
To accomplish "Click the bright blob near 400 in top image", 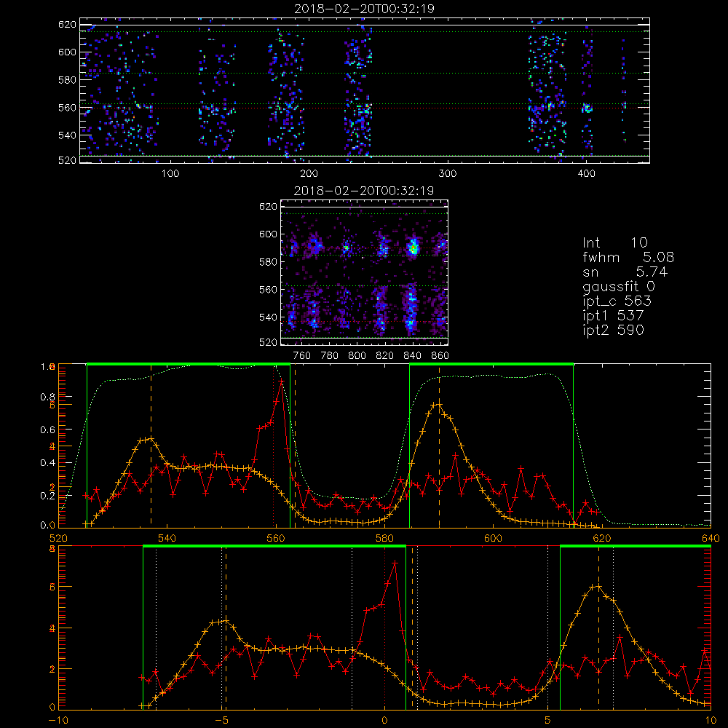I will click(587, 109).
